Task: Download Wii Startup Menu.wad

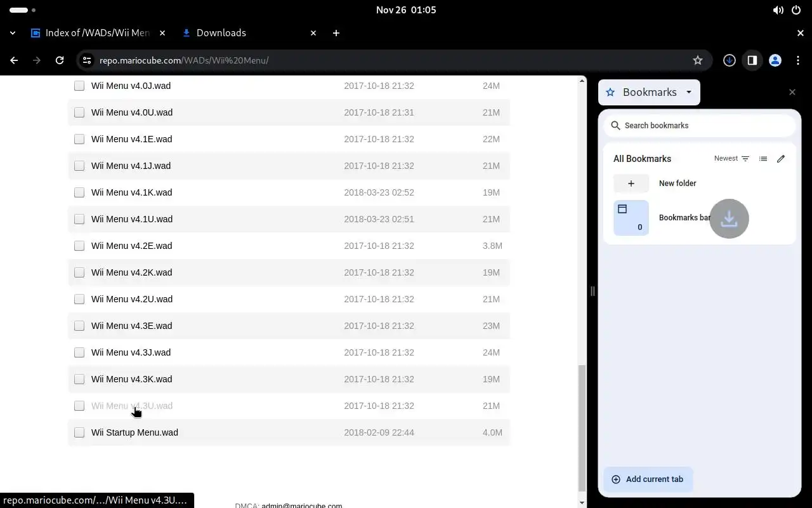Action: pos(134,432)
